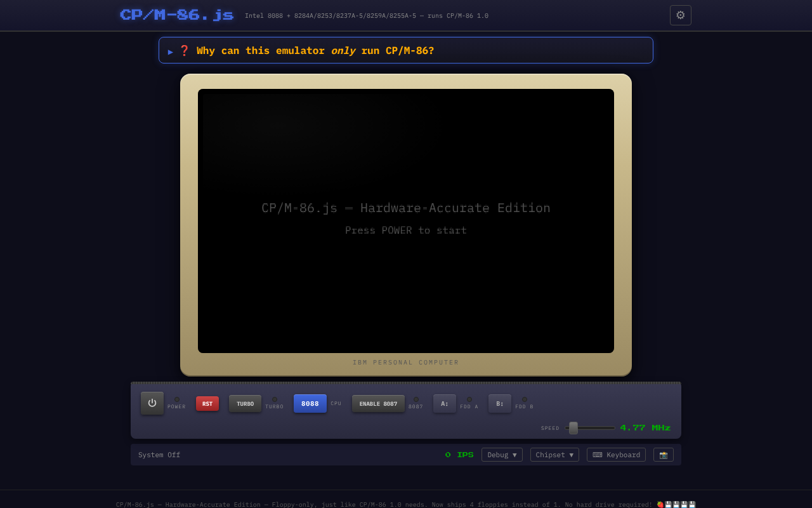The width and height of the screenshot is (812, 508).
Task: Open floppy drive A: selector
Action: pos(445,404)
